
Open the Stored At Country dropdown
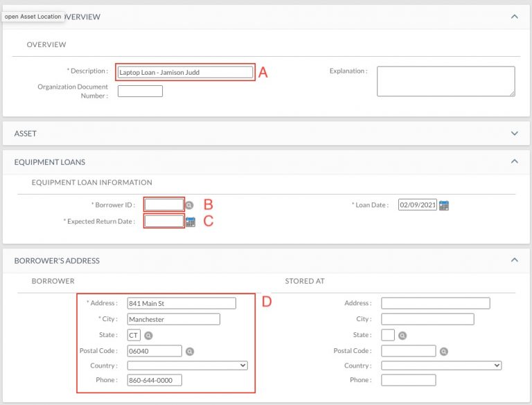click(441, 366)
